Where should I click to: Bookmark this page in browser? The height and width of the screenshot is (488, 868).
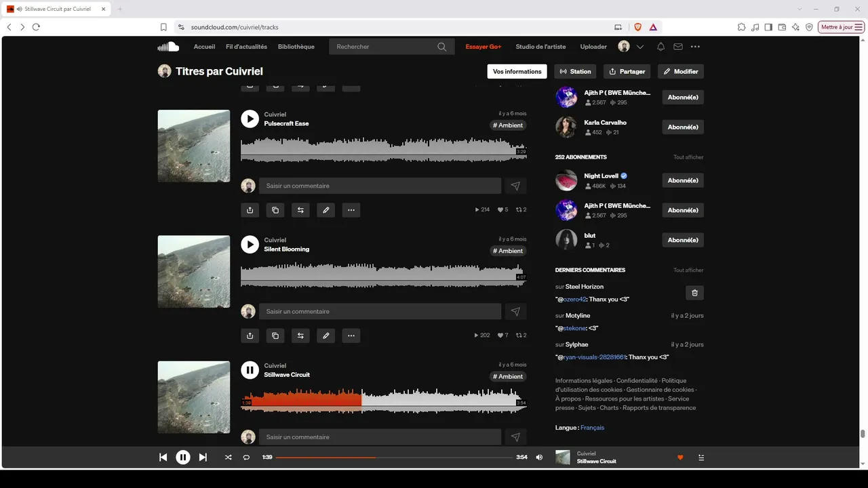[163, 27]
